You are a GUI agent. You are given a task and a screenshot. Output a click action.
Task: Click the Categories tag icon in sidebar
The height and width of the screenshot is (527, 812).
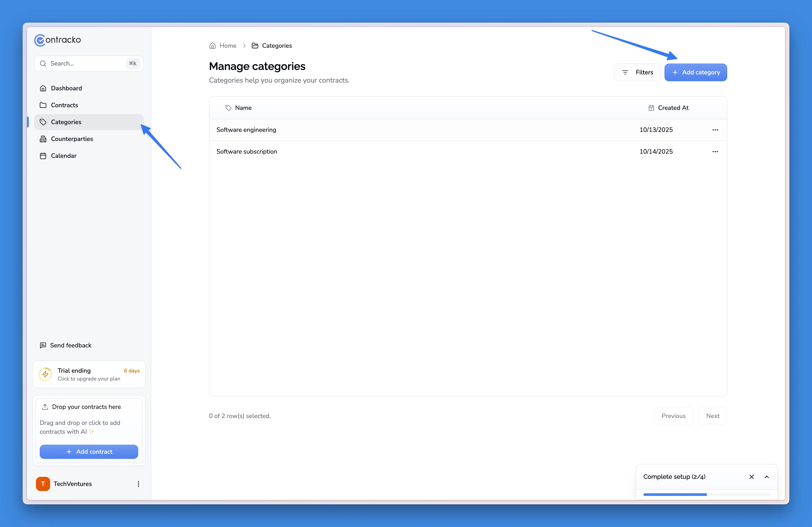click(x=43, y=122)
